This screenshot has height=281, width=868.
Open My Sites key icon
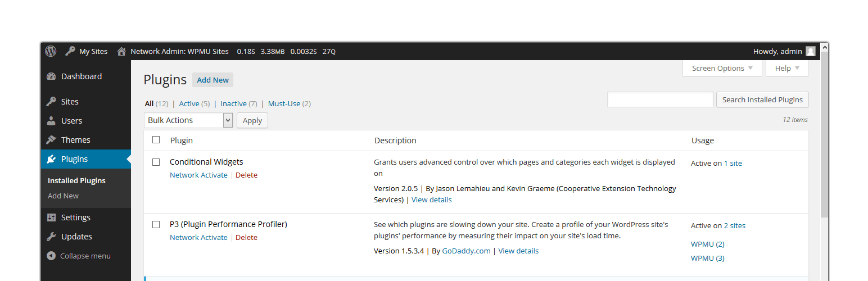pyautogui.click(x=70, y=51)
